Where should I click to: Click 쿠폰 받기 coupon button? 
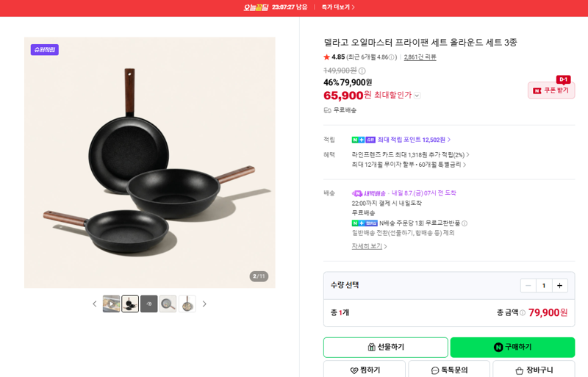(551, 90)
